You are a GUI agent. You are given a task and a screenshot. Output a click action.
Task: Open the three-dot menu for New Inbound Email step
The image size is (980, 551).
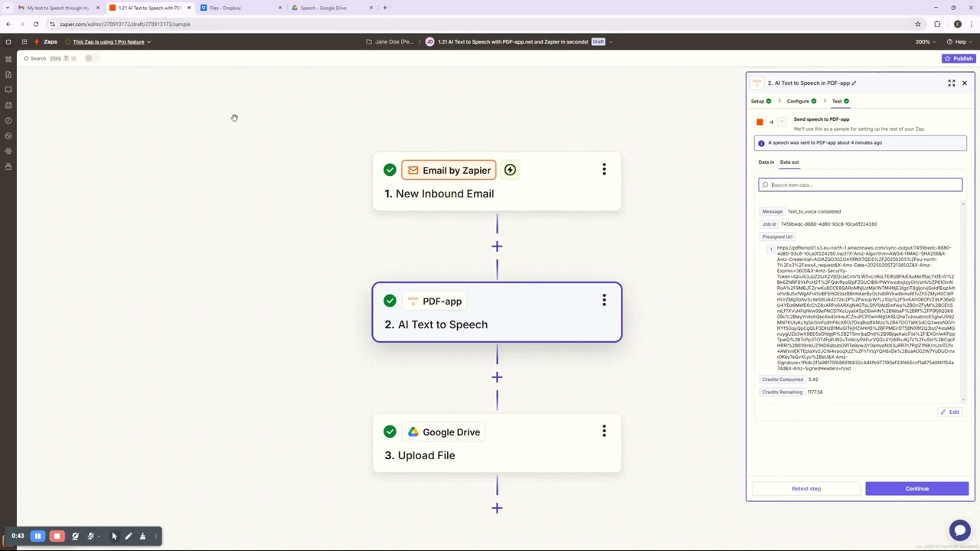coord(604,169)
